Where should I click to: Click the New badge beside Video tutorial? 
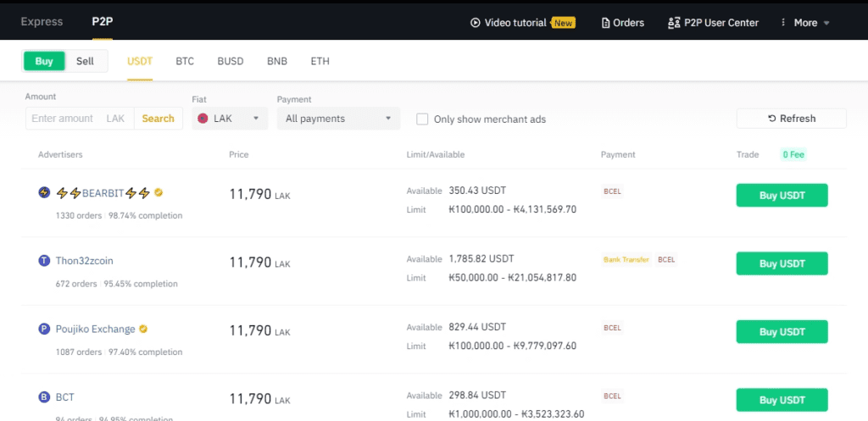point(564,23)
